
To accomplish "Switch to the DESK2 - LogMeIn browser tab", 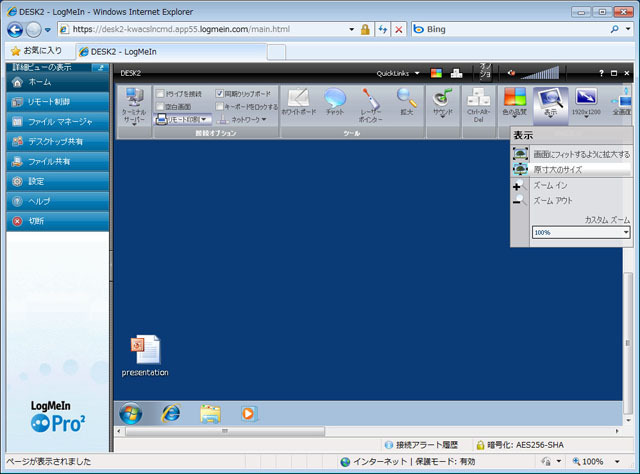I will pyautogui.click(x=171, y=52).
